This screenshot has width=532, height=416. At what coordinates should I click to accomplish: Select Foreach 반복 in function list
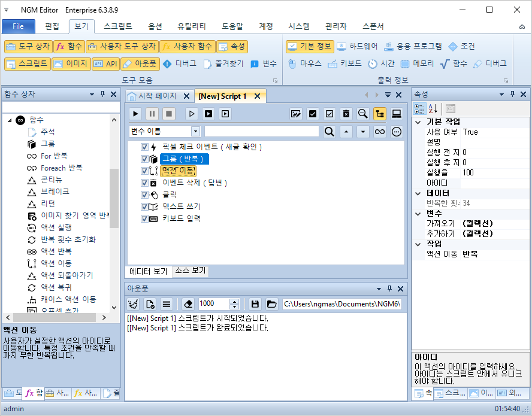[x=62, y=168]
